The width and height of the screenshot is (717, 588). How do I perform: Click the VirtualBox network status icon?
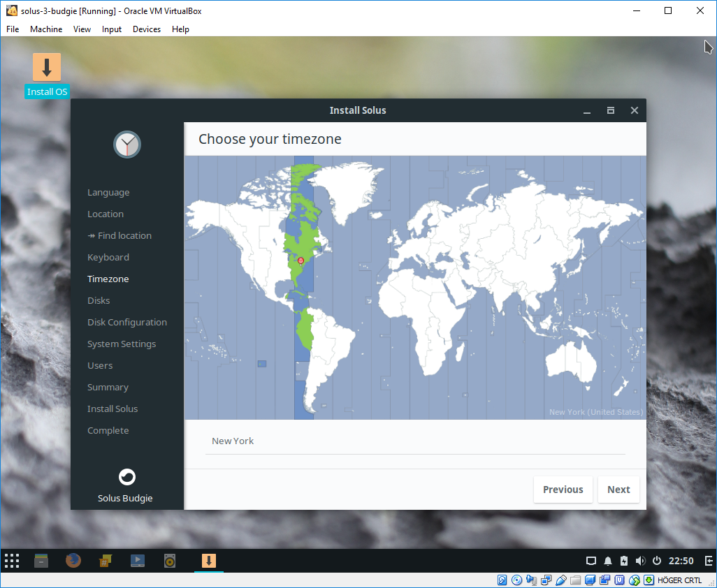[x=546, y=580]
